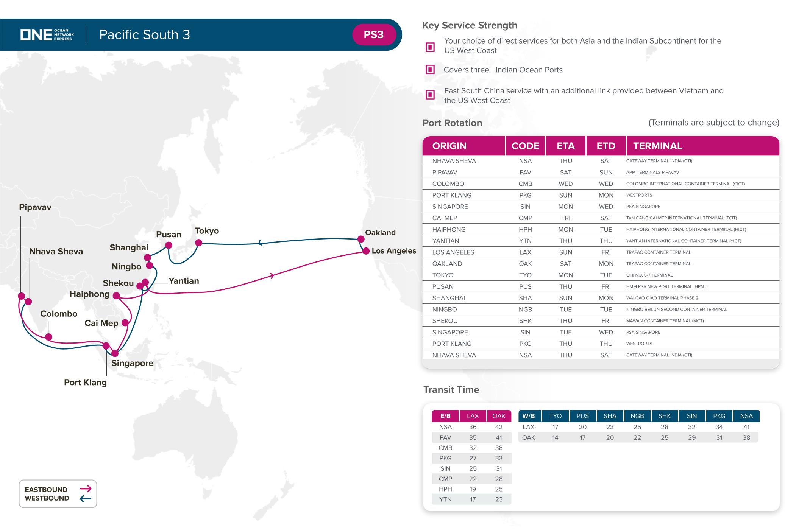Click the Colombo port marker dot
This screenshot has height=532, width=799.
tap(48, 337)
